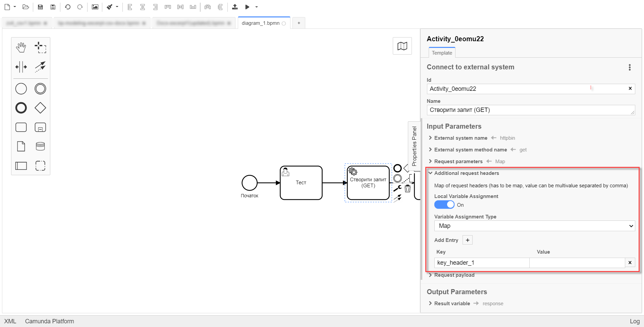Align elements right
Viewport: 644px width, 327px height.
tap(155, 7)
